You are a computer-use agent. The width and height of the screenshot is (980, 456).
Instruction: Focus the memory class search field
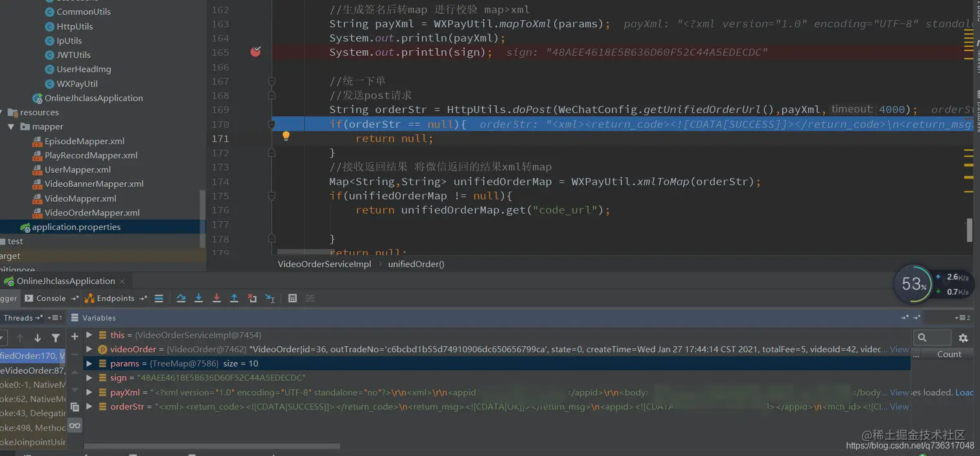pos(932,337)
